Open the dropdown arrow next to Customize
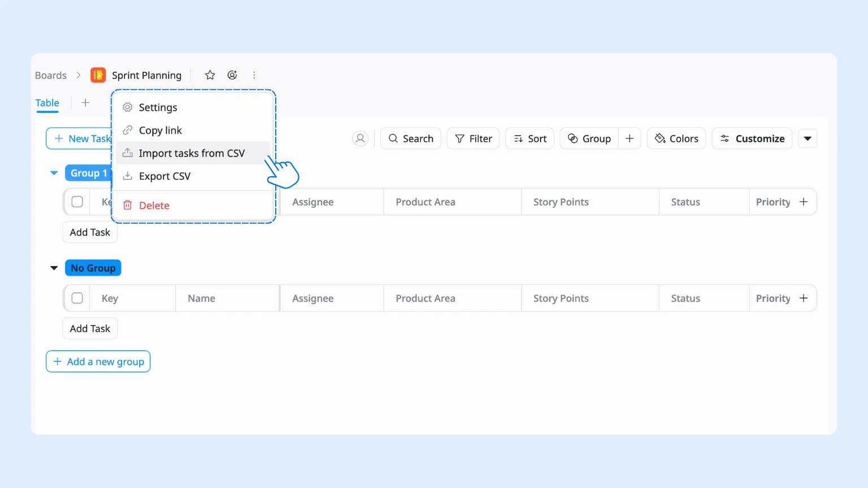 808,138
